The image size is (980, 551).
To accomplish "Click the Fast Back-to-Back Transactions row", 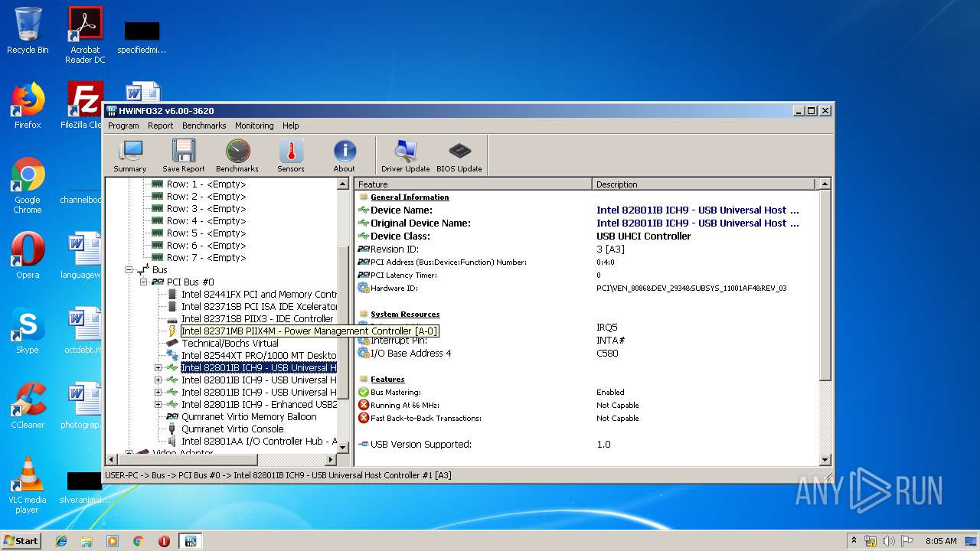I will click(586, 419).
